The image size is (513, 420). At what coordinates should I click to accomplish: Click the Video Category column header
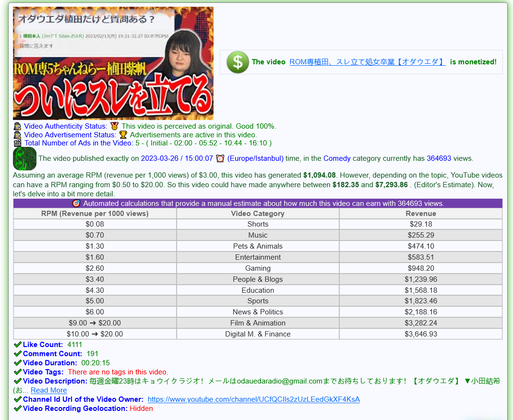pyautogui.click(x=258, y=214)
